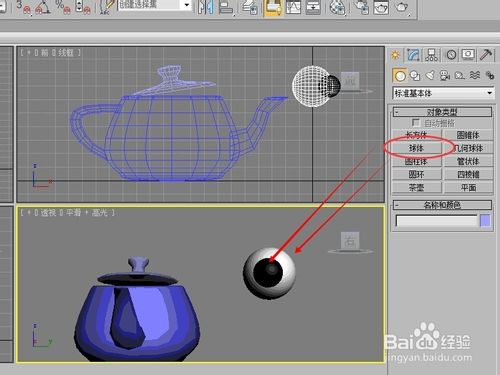
Task: Open edit named selection sets (ABC pencil)
Action: coord(107,7)
